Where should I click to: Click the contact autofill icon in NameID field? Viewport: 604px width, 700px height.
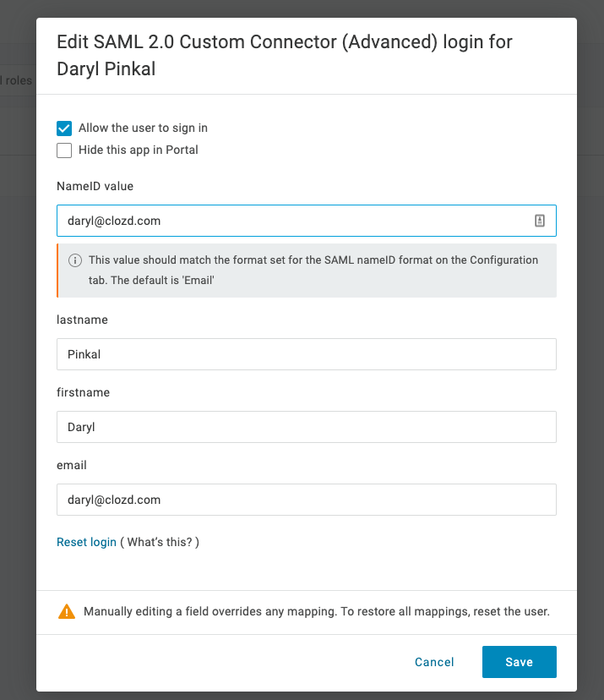pos(539,221)
